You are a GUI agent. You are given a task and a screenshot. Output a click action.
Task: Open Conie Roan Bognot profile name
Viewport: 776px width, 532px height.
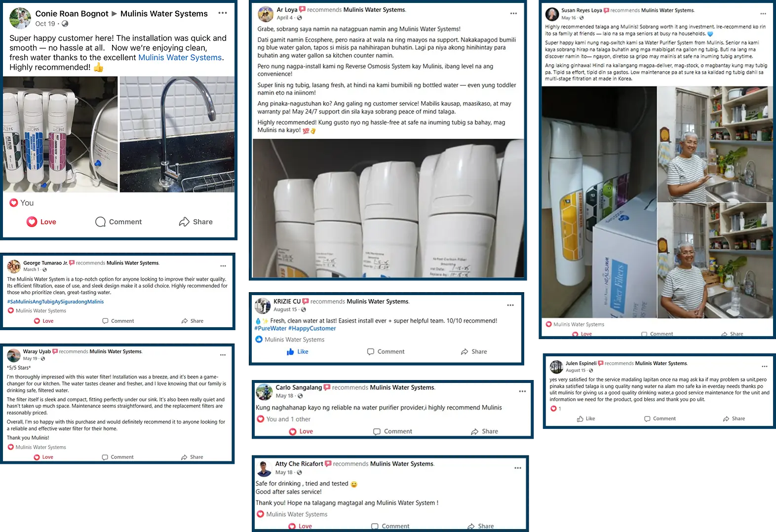click(72, 13)
